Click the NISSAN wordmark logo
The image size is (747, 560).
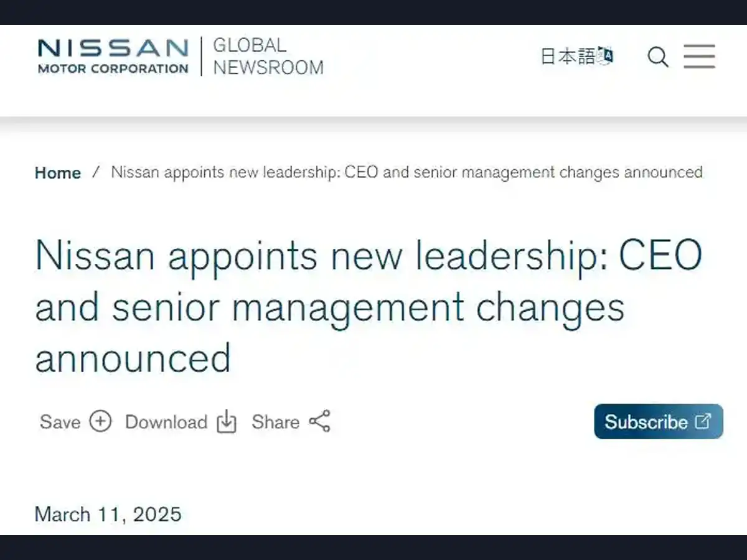pyautogui.click(x=113, y=48)
